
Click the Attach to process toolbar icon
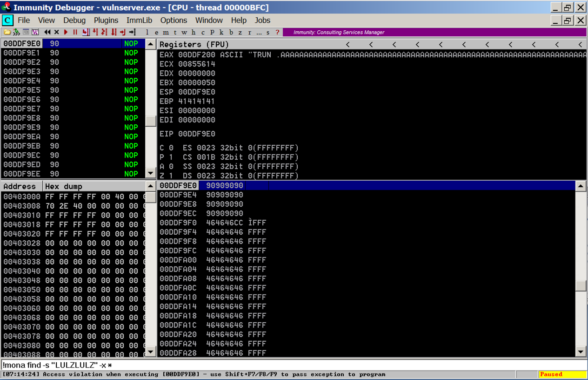pyautogui.click(x=16, y=32)
